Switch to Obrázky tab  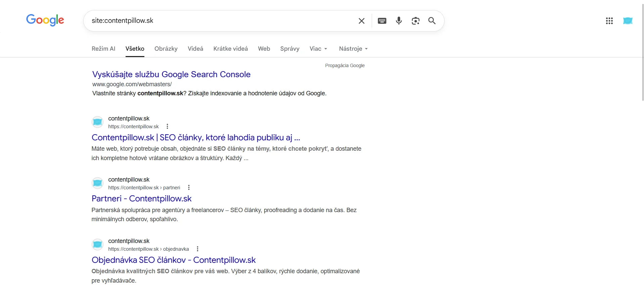coord(166,49)
